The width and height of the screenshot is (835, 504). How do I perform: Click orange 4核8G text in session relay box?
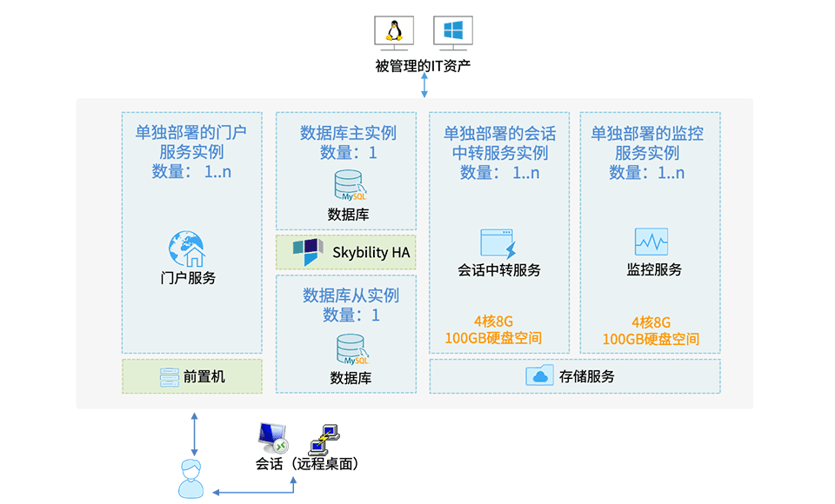pyautogui.click(x=493, y=322)
